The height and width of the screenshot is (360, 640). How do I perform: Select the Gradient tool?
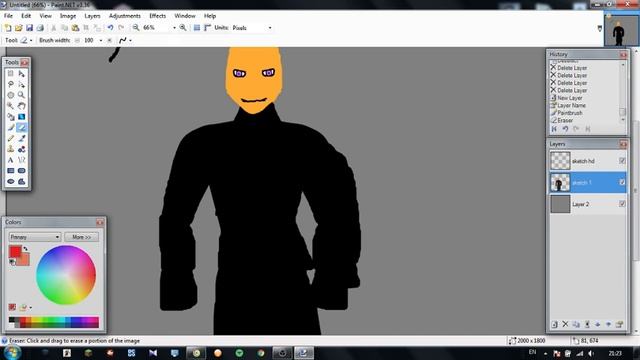(22, 117)
